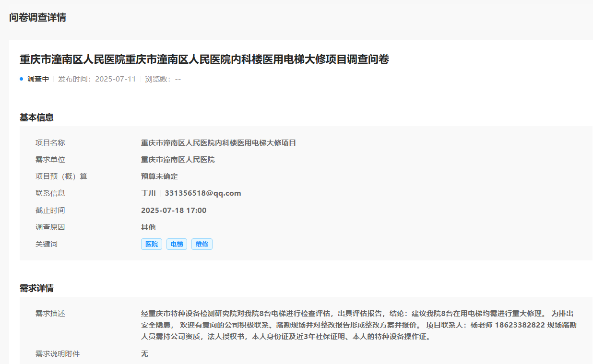Click the contact name 丁川
The width and height of the screenshot is (593, 364).
pyautogui.click(x=148, y=193)
